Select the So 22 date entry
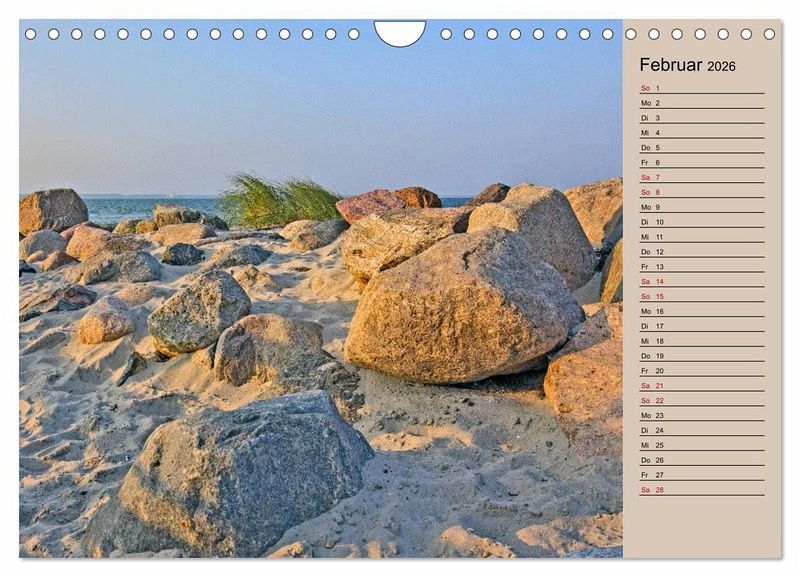The width and height of the screenshot is (800, 577). pyautogui.click(x=700, y=400)
